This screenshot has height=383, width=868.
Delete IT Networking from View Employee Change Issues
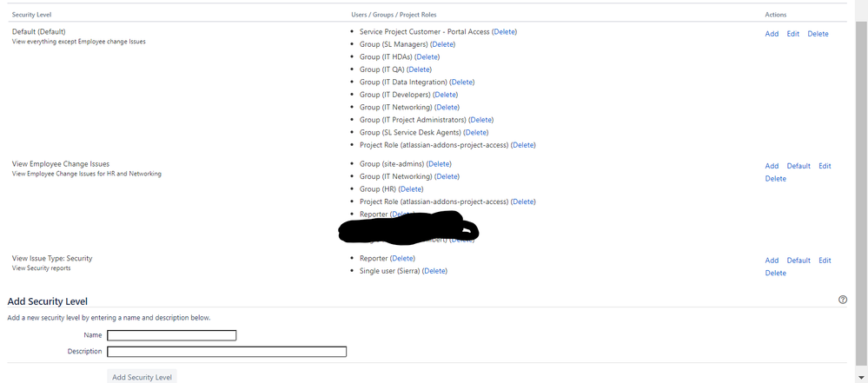(447, 176)
